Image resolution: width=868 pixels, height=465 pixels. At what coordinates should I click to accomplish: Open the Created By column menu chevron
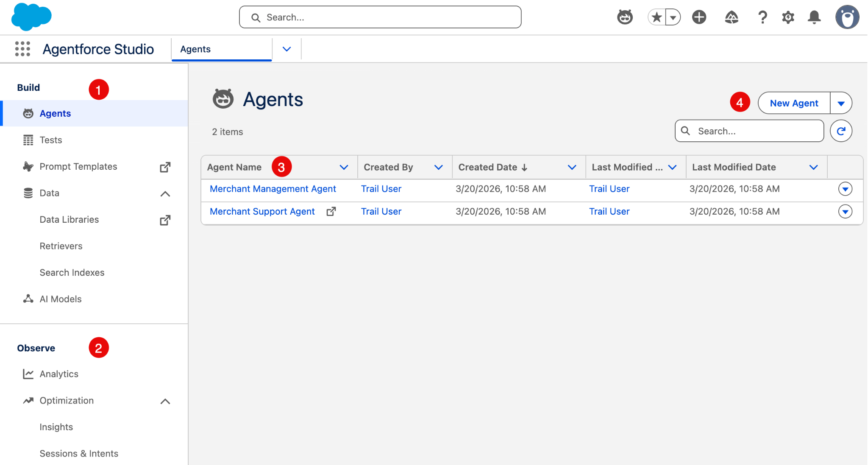click(439, 167)
